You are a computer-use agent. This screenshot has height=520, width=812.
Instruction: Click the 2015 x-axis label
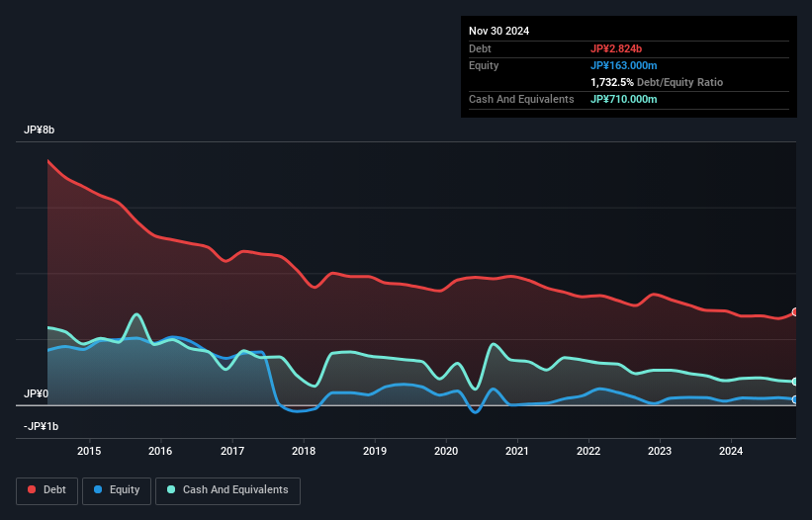point(89,451)
